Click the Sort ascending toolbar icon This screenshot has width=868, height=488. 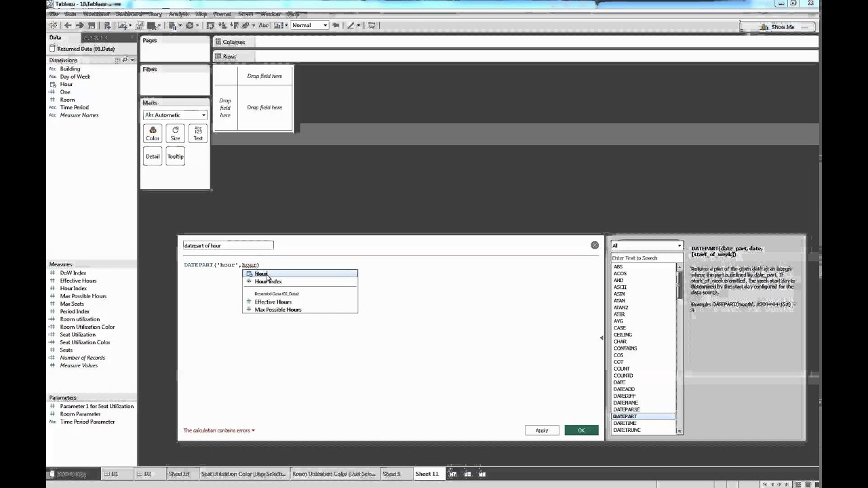222,25
